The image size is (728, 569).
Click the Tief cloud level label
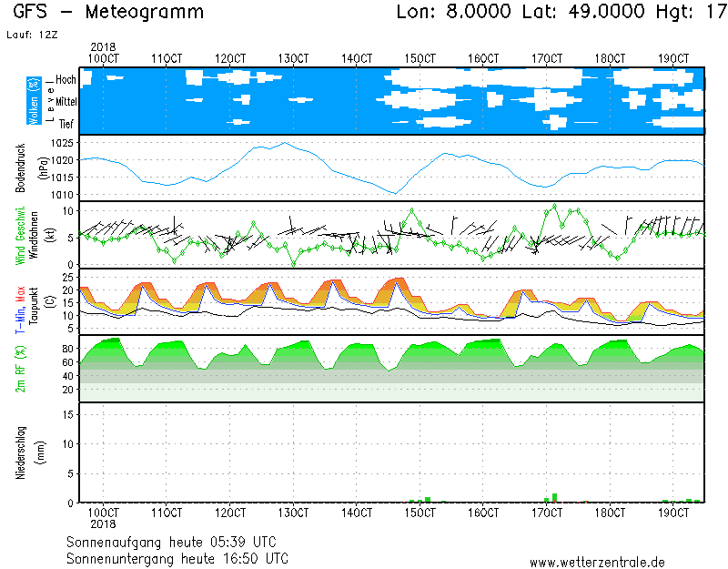[66, 124]
